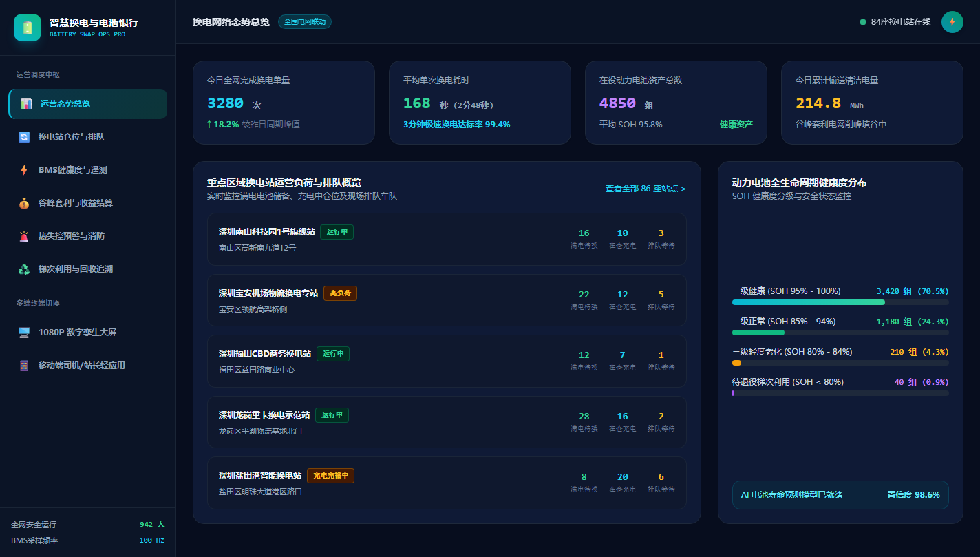Click the 高负荷 status badge
980x557 pixels.
pyautogui.click(x=340, y=293)
